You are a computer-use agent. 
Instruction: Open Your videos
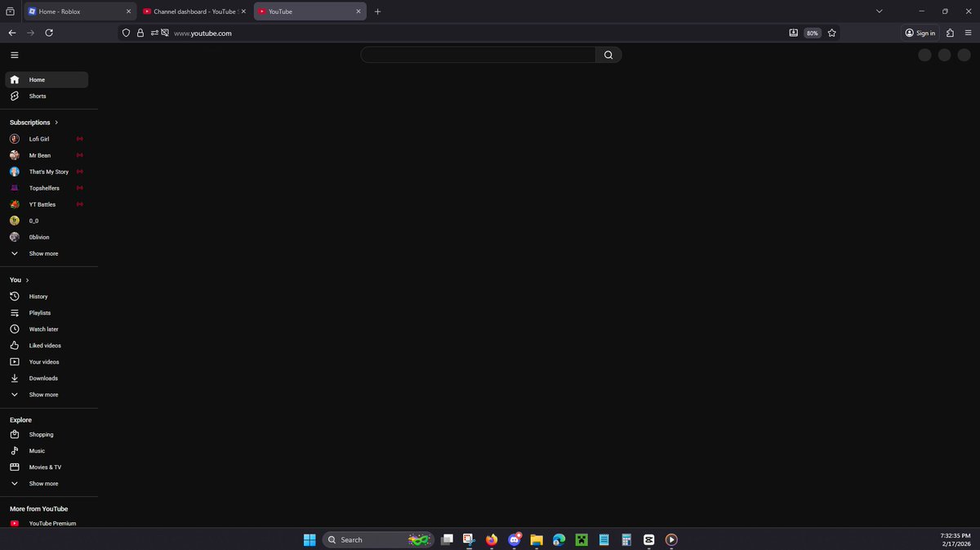click(47, 362)
